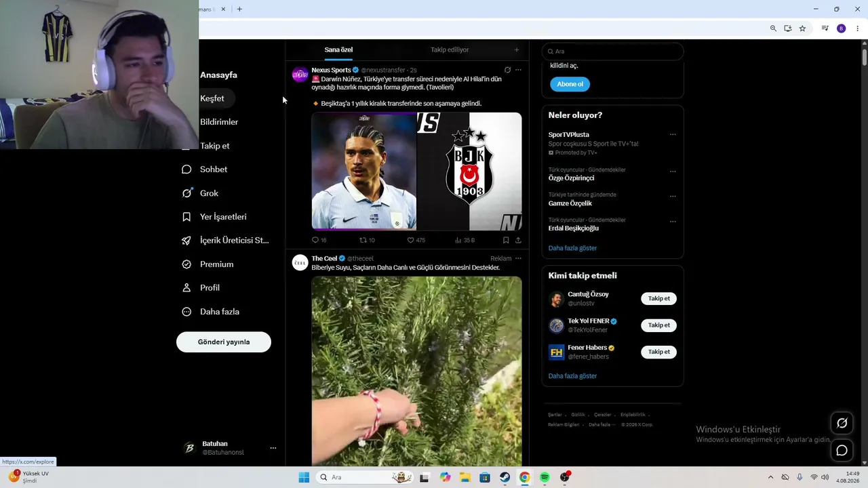Open the Nexus Sports profile name
Image resolution: width=868 pixels, height=488 pixels.
click(331, 70)
